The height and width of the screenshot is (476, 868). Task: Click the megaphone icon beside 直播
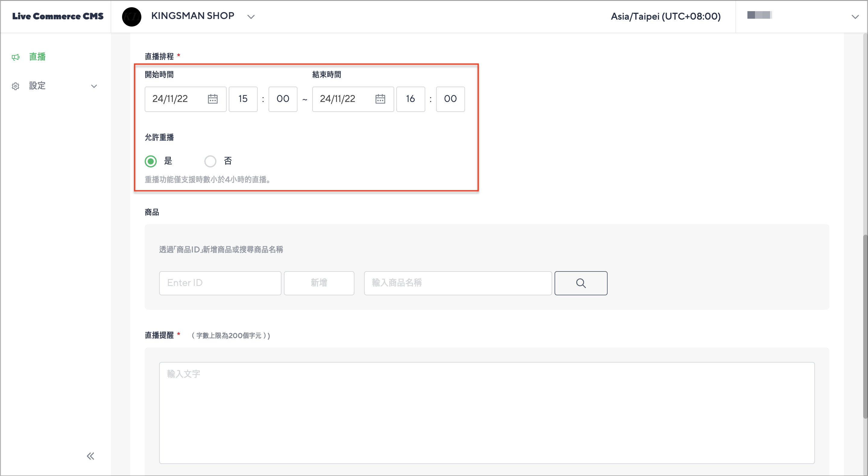(x=15, y=57)
